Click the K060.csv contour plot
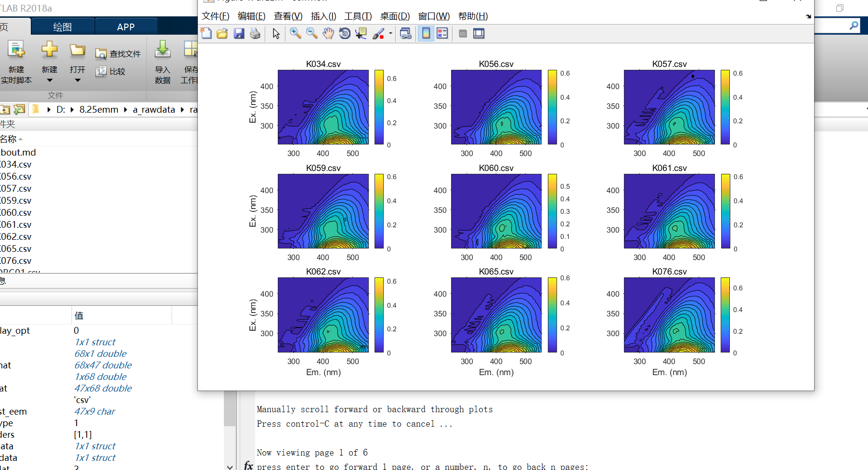 click(x=496, y=211)
